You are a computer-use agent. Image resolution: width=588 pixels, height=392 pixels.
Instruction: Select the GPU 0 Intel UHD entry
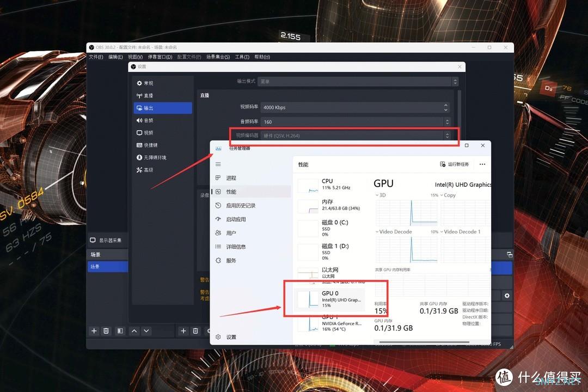330,299
